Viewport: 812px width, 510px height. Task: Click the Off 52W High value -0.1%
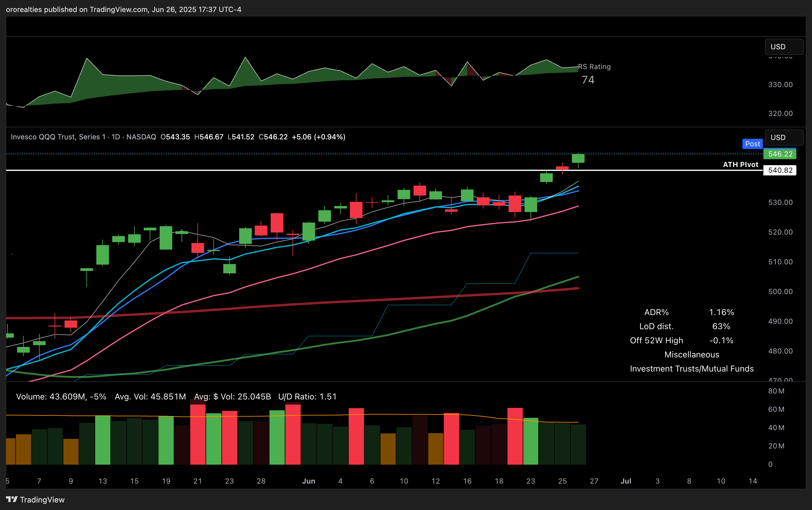721,341
